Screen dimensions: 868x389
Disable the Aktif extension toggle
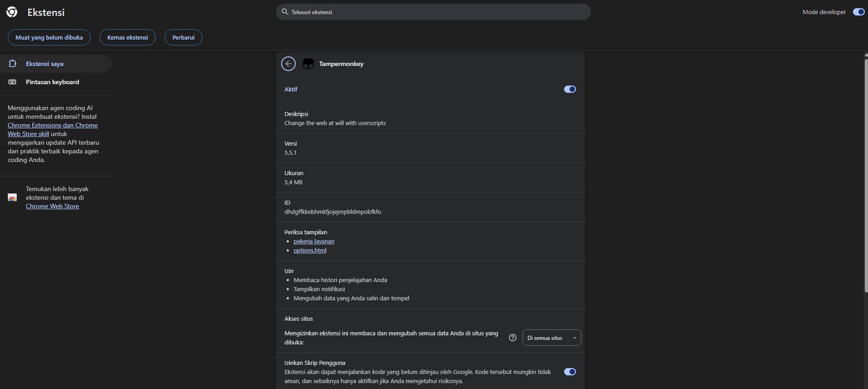click(x=570, y=89)
